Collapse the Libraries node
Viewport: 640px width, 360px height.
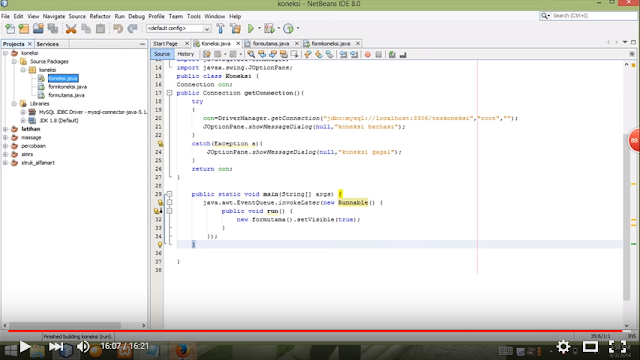click(14, 104)
